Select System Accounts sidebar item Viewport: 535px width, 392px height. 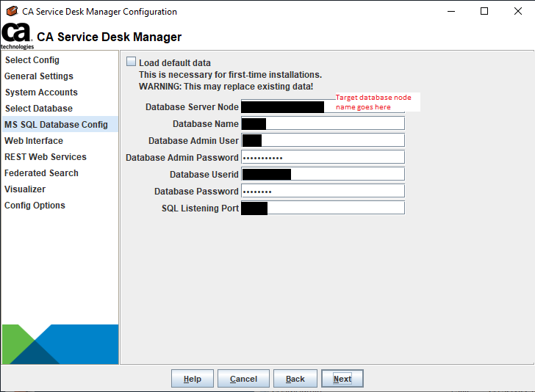coord(41,92)
